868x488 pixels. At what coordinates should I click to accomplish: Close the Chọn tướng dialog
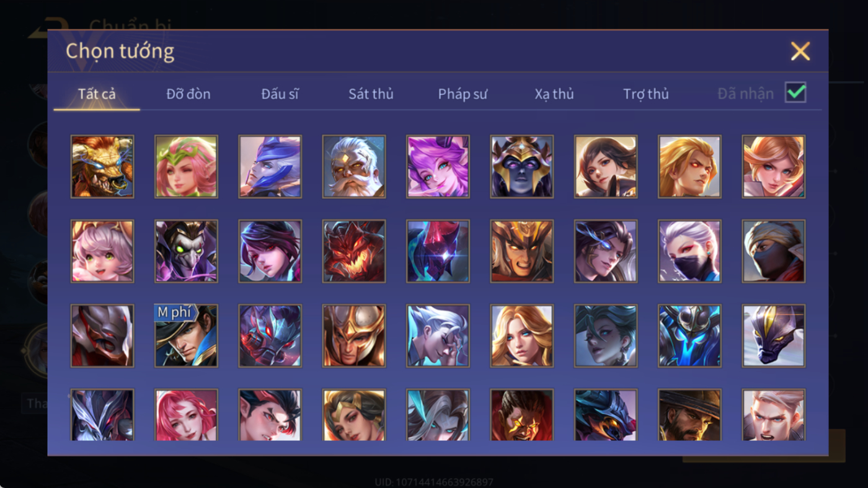tap(800, 51)
